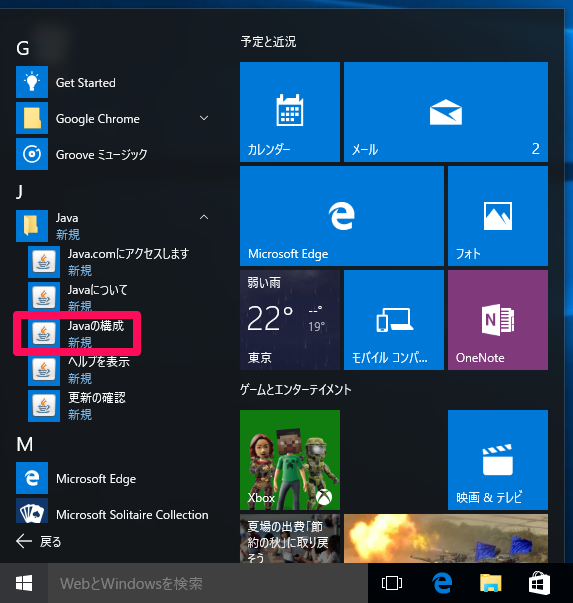The height and width of the screenshot is (603, 573).
Task: Open the news photo tile with flames
Action: (446, 538)
